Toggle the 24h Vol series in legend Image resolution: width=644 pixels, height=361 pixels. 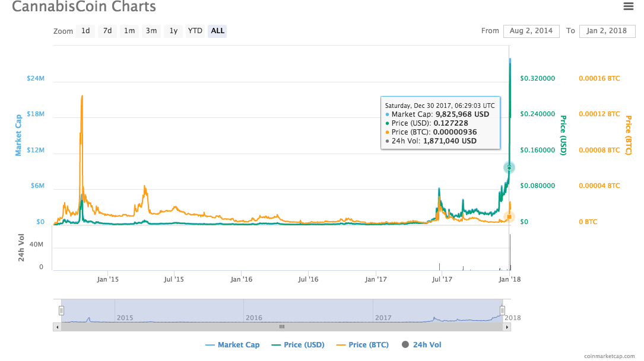[x=421, y=344]
